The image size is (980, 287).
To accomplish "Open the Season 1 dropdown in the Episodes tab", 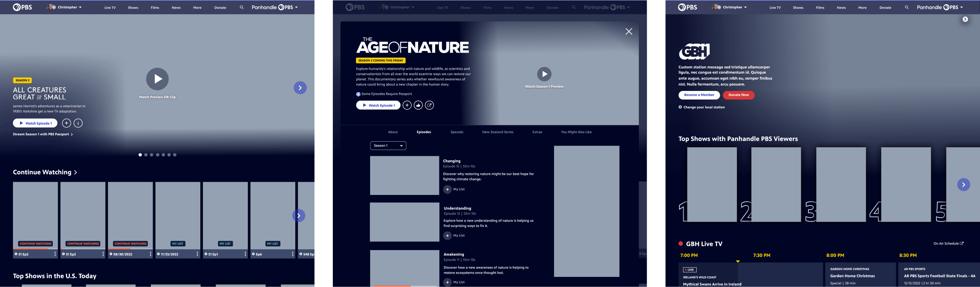I will [388, 145].
